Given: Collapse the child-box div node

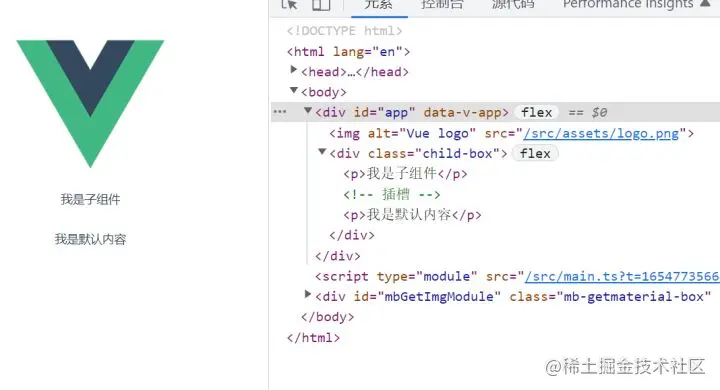Looking at the screenshot, I should [x=322, y=152].
